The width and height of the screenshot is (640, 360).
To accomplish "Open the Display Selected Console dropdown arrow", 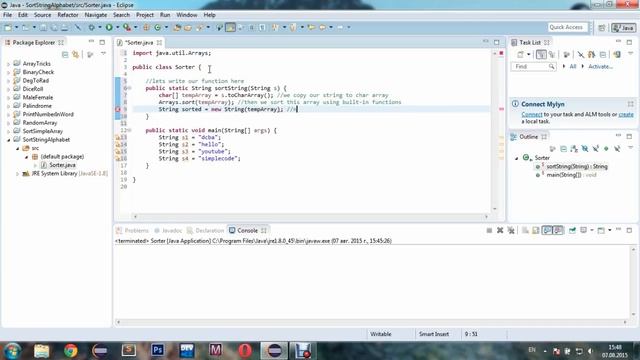I will tap(592, 231).
